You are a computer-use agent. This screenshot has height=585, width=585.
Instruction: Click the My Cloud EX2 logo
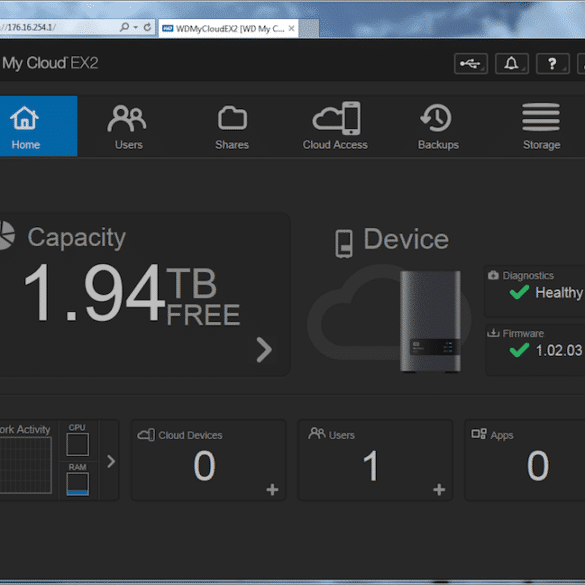50,63
